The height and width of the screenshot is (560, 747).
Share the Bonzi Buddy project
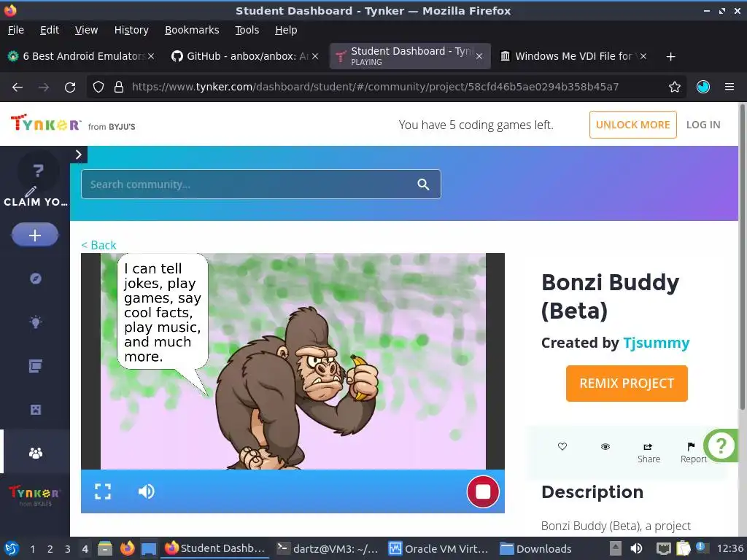tap(649, 452)
